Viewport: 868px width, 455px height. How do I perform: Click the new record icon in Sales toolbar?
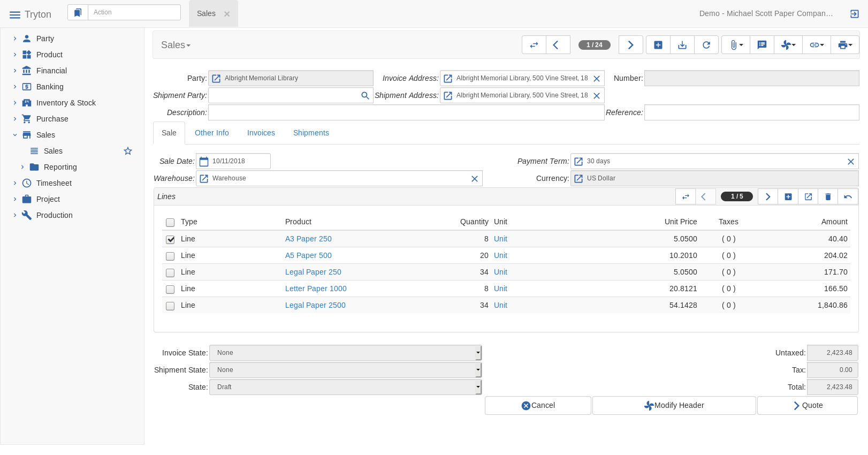pos(658,45)
